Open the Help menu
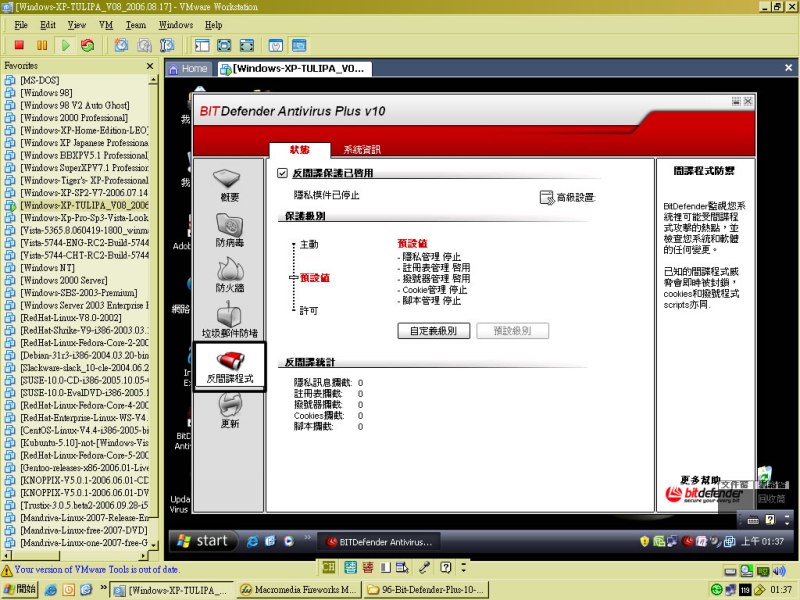This screenshot has width=800, height=600. pos(213,25)
